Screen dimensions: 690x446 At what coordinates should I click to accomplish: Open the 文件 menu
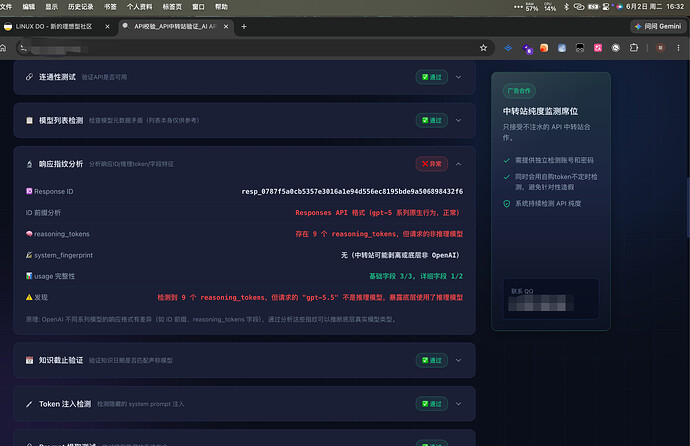click(x=6, y=7)
